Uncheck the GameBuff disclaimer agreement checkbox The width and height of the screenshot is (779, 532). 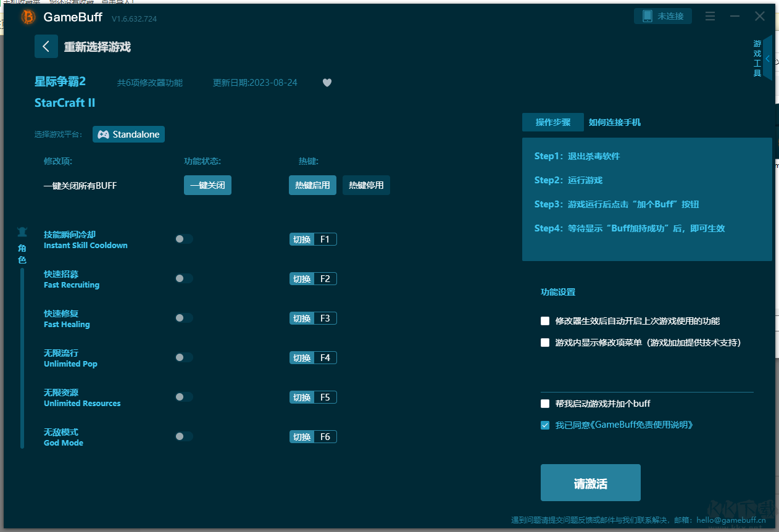(545, 425)
